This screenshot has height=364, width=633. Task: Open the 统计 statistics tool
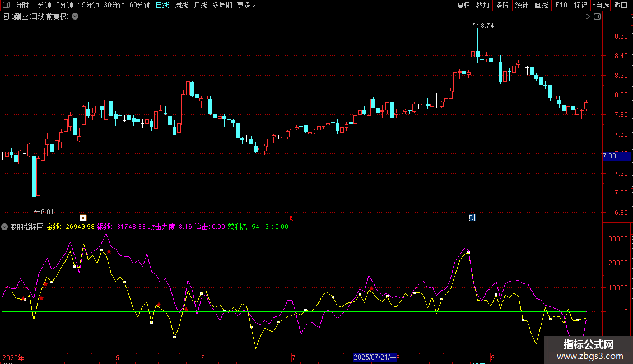tap(522, 5)
